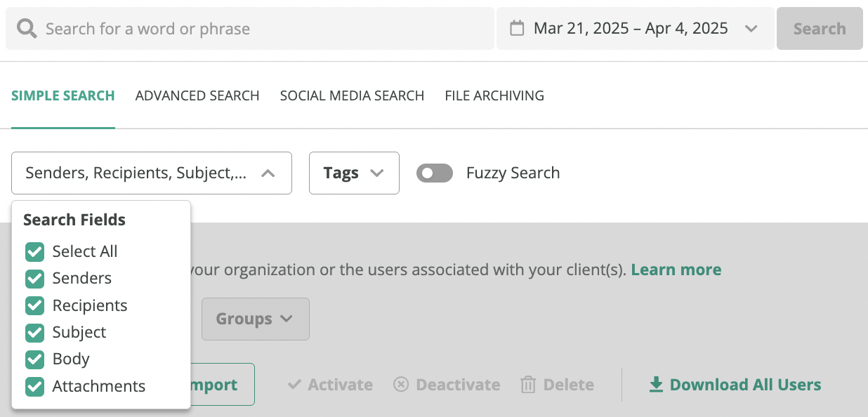The width and height of the screenshot is (868, 417).
Task: Open the Learn more link
Action: [x=676, y=270]
